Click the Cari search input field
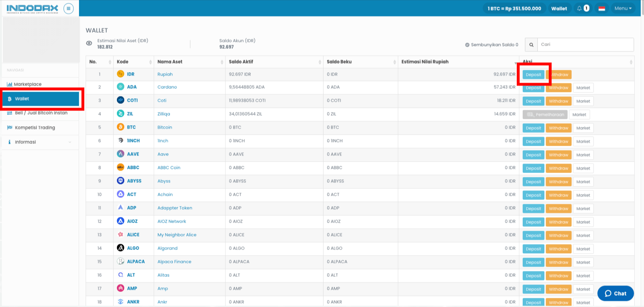Viewport: 644px width, 307px height. click(x=585, y=45)
